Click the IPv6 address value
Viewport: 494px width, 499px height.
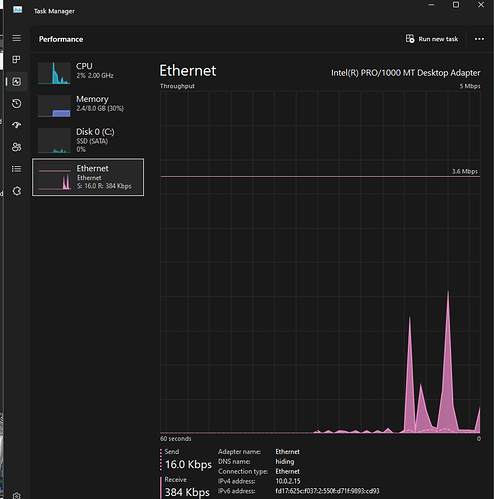327,491
